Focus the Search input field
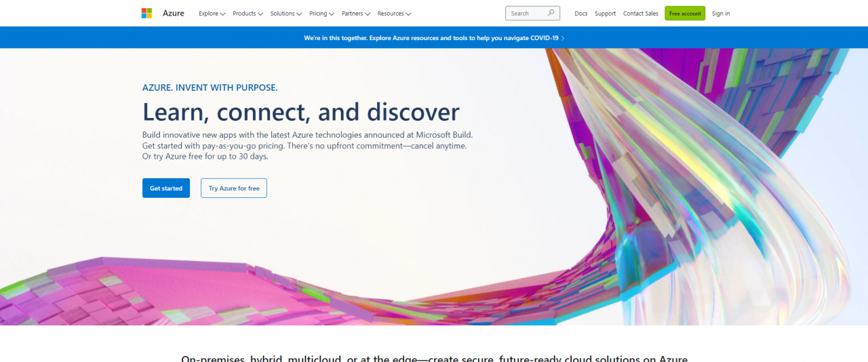The height and width of the screenshot is (362, 868). tap(526, 14)
